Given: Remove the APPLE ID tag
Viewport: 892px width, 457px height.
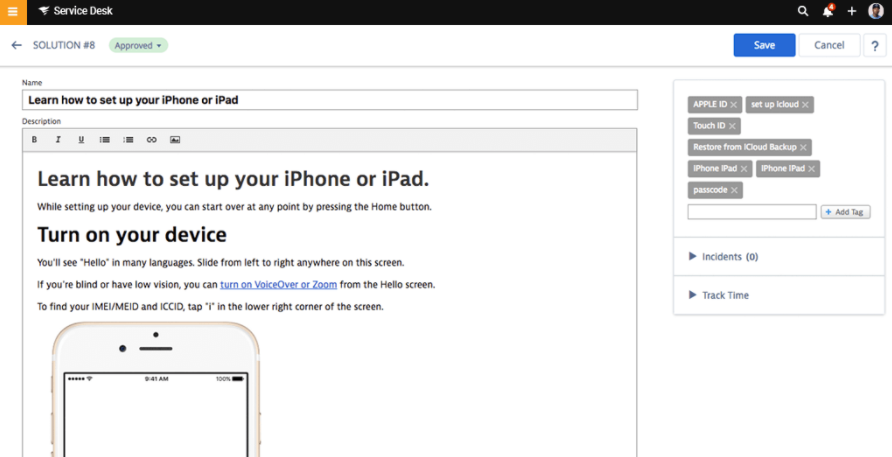Looking at the screenshot, I should point(733,105).
